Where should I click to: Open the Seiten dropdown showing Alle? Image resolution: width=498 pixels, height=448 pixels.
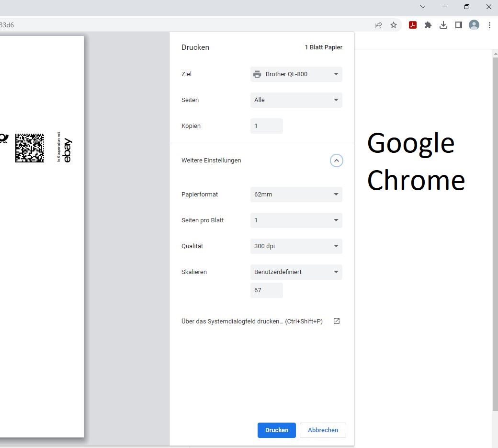(x=296, y=100)
